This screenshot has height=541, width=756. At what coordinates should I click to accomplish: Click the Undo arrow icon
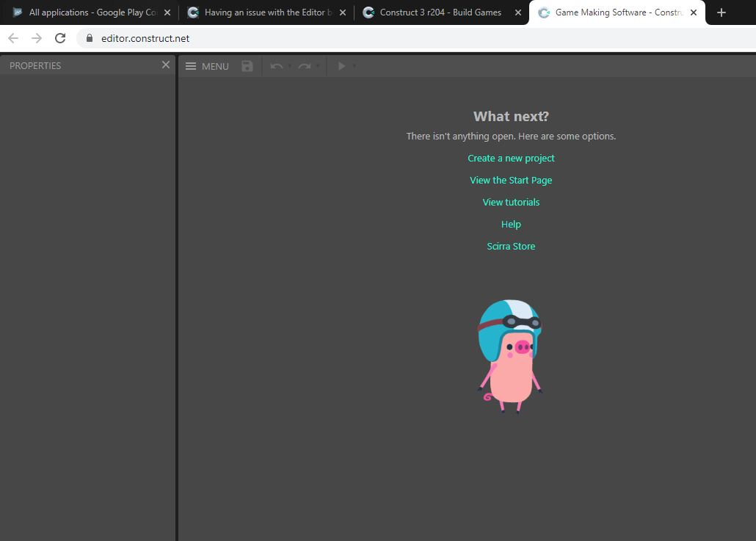pos(276,66)
